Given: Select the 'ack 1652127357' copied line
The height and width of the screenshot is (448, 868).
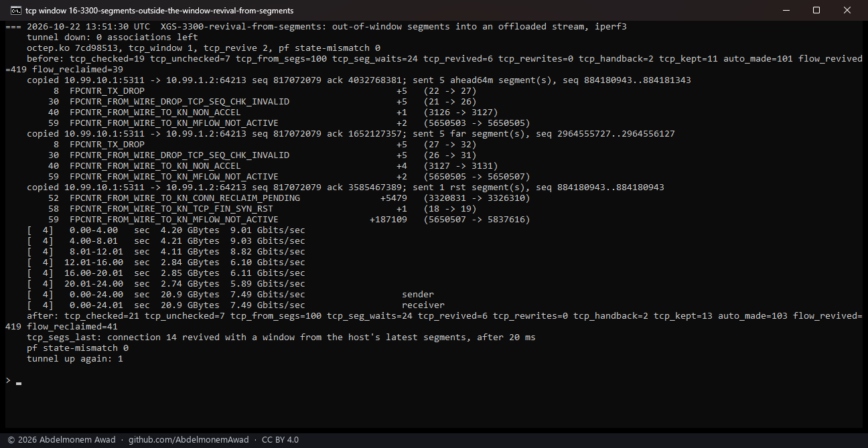Looking at the screenshot, I should pos(351,134).
